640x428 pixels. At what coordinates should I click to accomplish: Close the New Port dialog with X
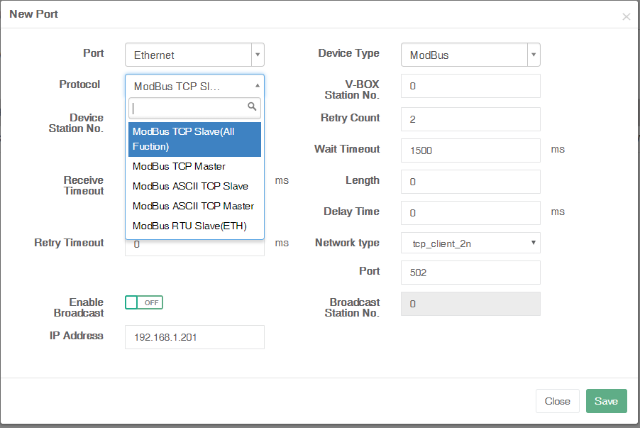coord(626,17)
